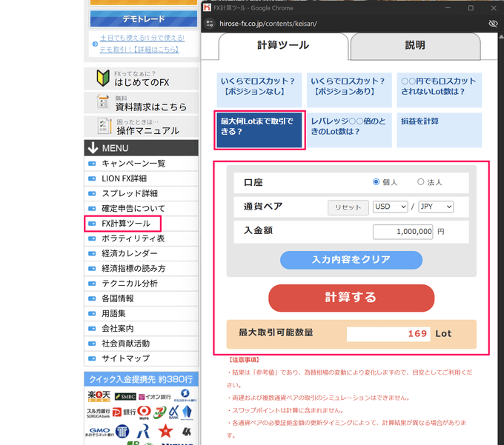Click the クイック入金提携先 約380行 header

pos(141,379)
